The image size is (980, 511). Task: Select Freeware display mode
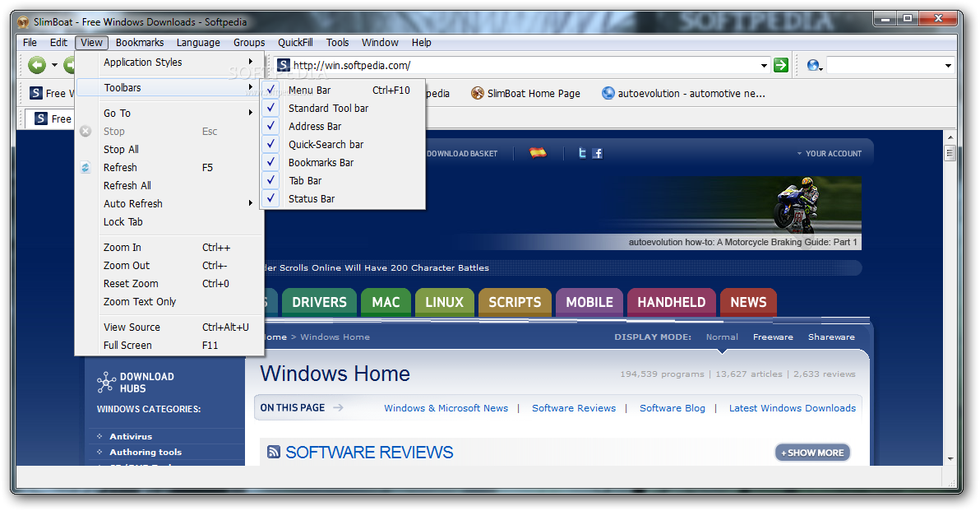[x=773, y=337]
